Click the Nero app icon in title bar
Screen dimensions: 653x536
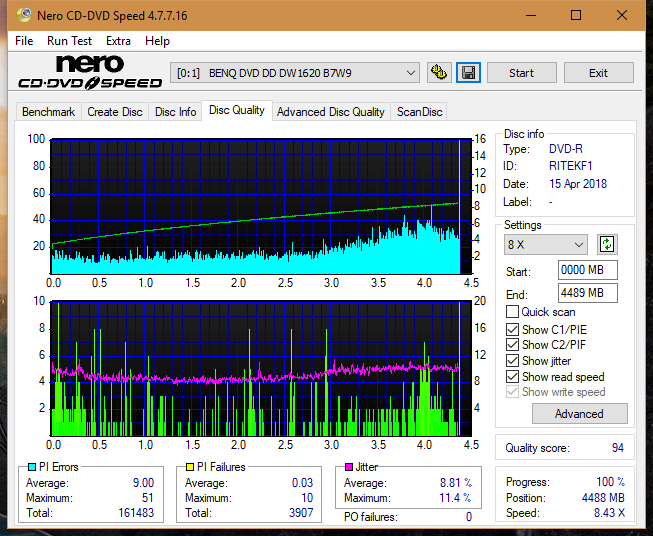pyautogui.click(x=24, y=15)
